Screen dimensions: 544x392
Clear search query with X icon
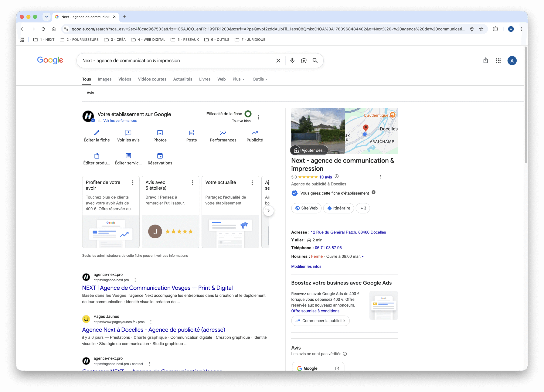pyautogui.click(x=278, y=60)
